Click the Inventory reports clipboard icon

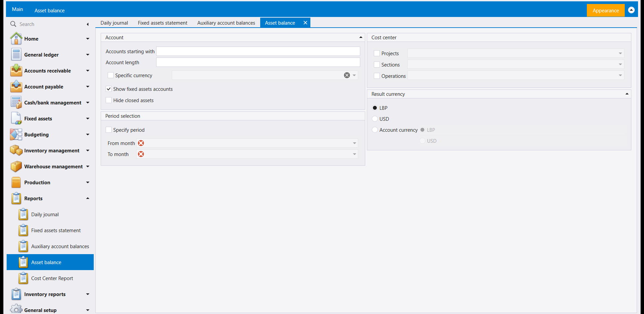tap(16, 294)
